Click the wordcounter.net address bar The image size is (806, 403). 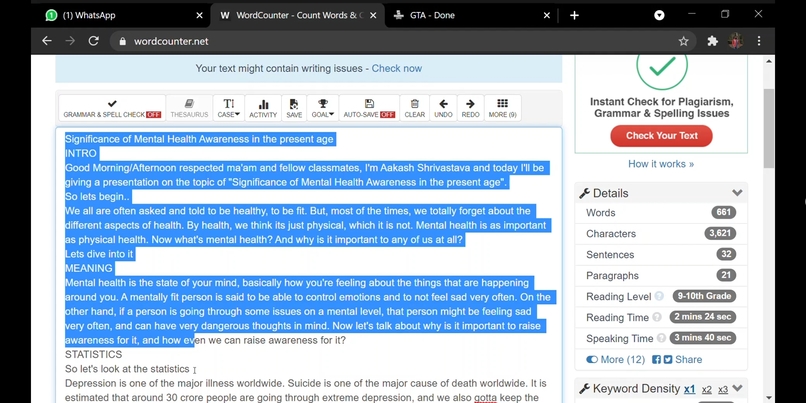[x=403, y=41]
